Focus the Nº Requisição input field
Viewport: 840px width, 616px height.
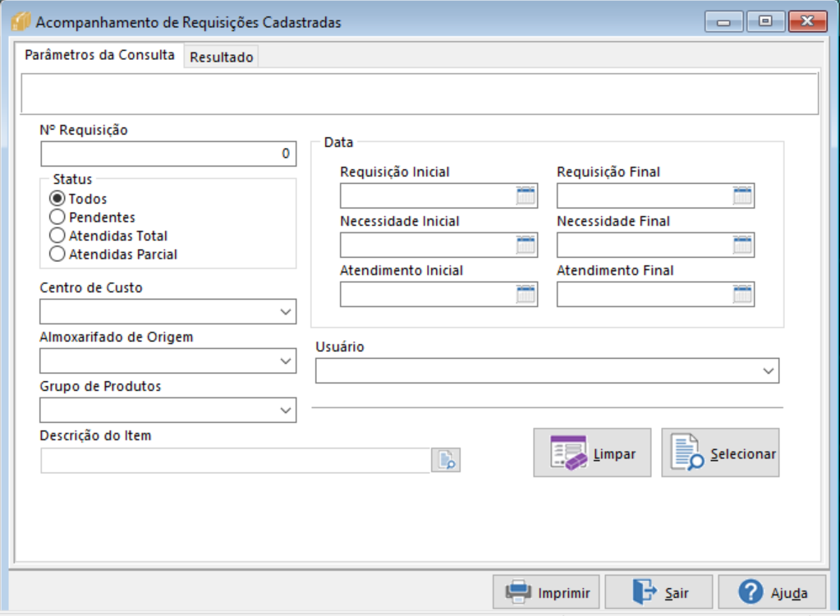coord(168,154)
